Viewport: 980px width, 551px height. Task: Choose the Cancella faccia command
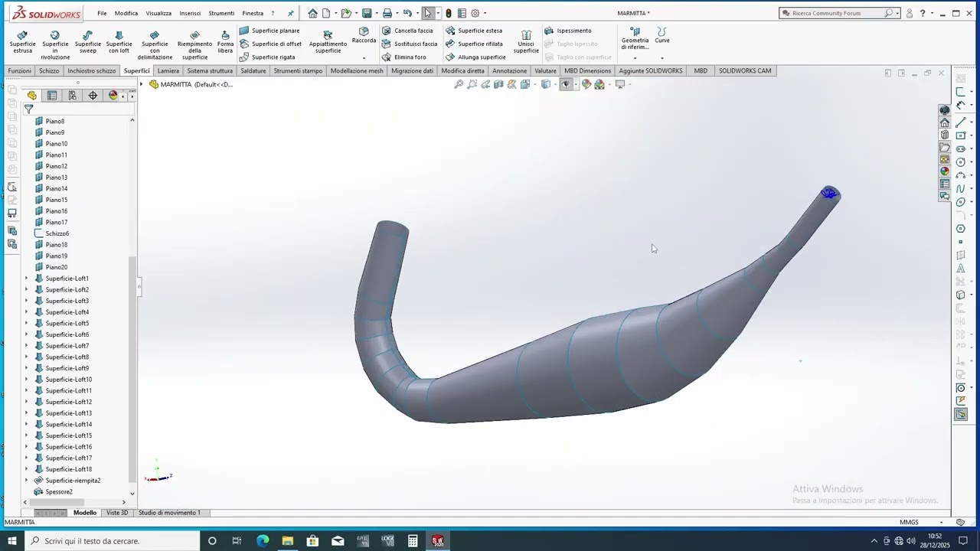pos(407,31)
